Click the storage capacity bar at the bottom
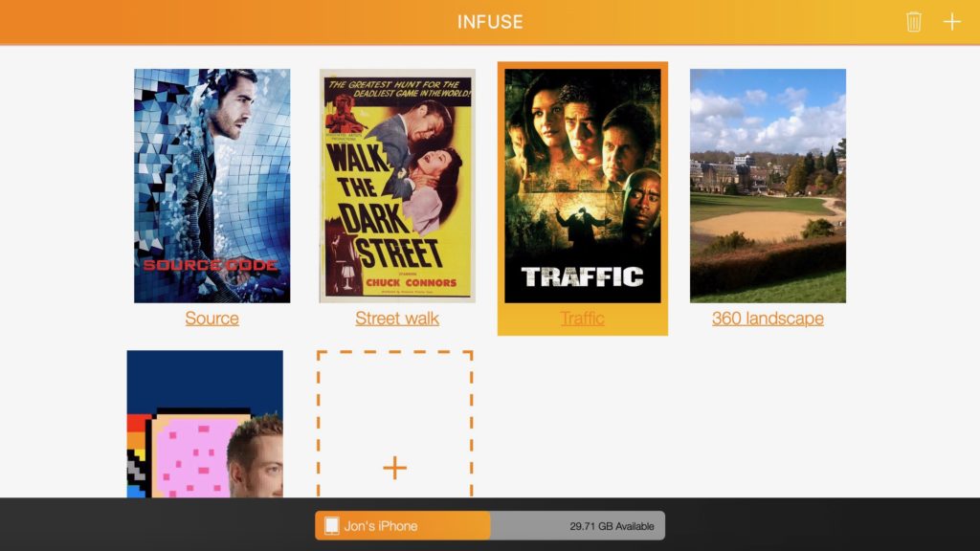Viewport: 980px width, 551px height. (488, 525)
